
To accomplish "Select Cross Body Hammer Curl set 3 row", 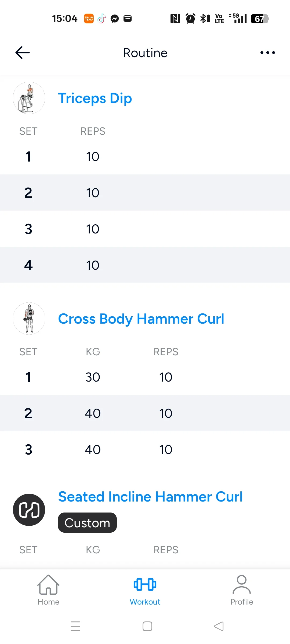I will [145, 449].
